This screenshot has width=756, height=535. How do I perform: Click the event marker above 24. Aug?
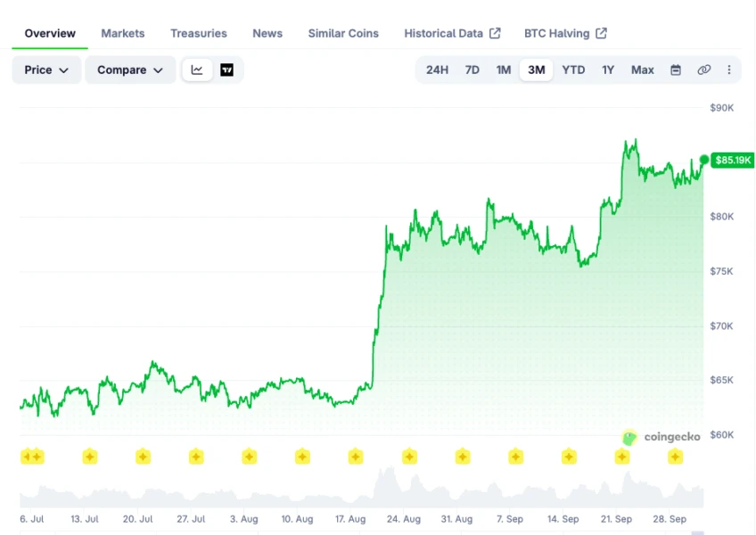[x=409, y=457]
